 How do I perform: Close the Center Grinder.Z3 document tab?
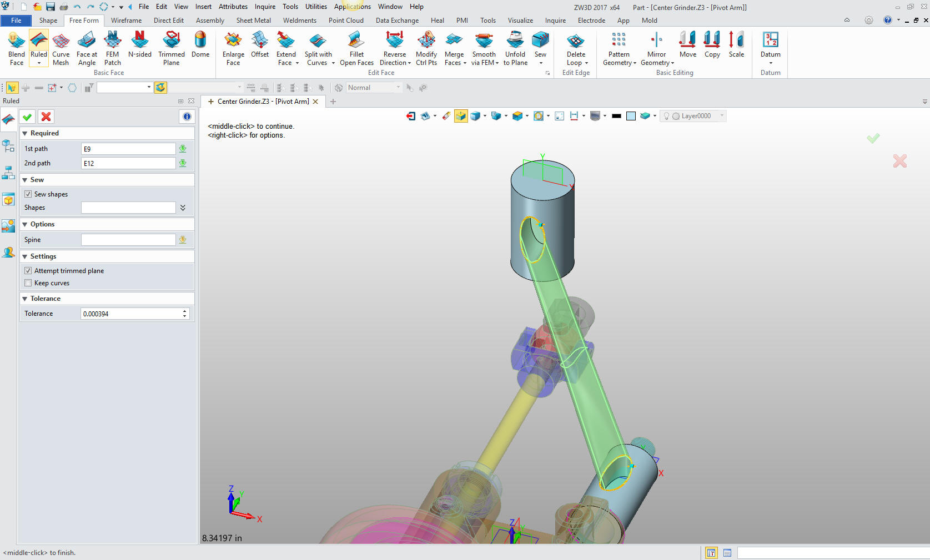(x=315, y=102)
